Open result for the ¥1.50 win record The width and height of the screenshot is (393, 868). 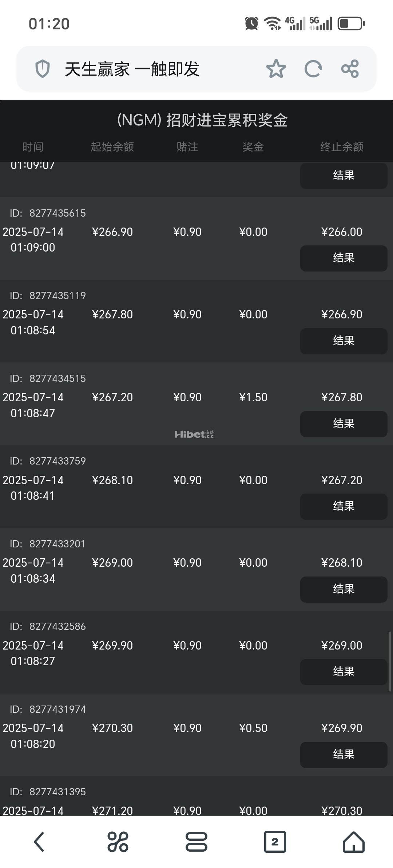point(344,424)
